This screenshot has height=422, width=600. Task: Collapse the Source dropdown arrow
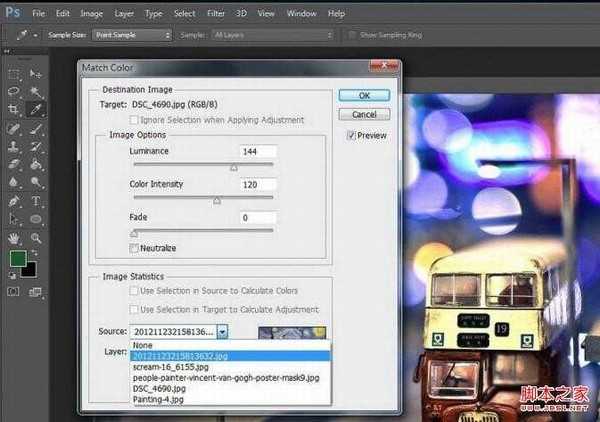pyautogui.click(x=223, y=331)
